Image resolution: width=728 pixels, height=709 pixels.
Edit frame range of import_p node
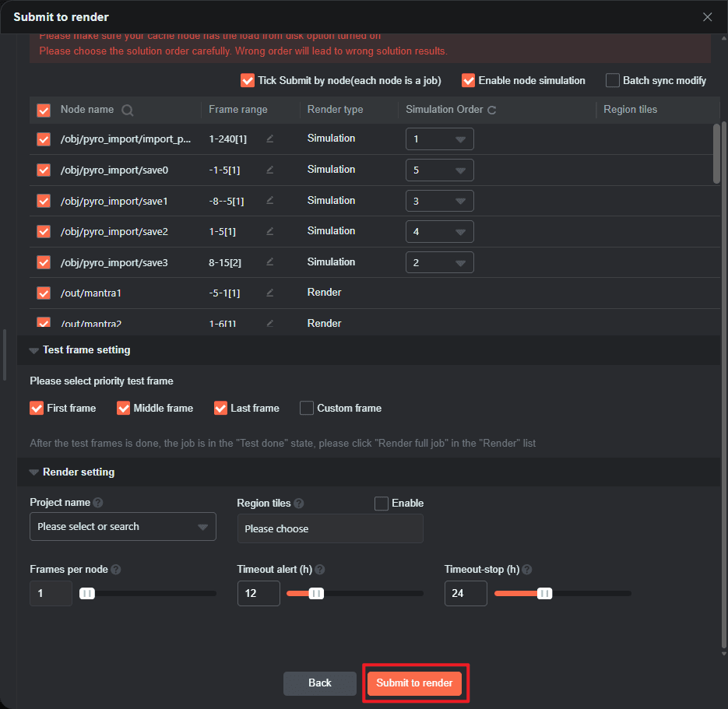(x=269, y=139)
